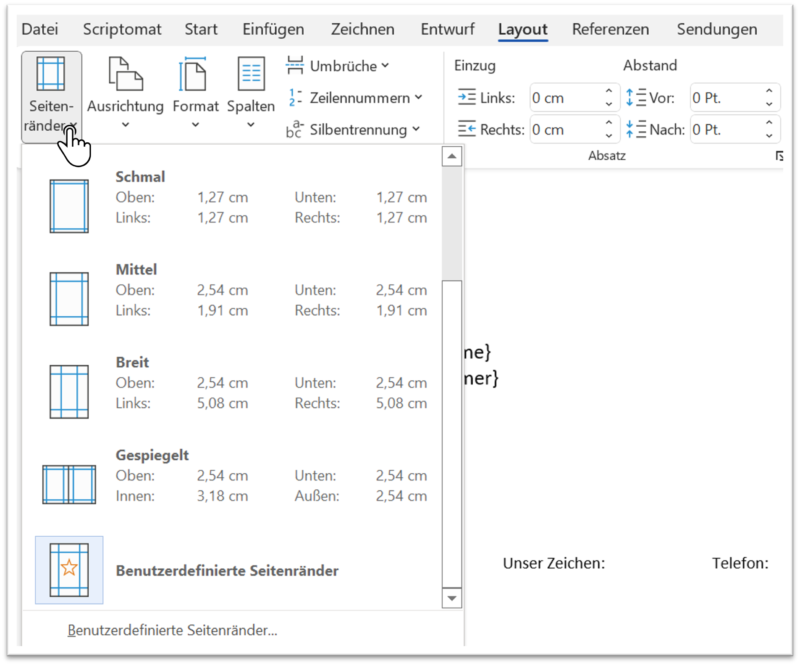The height and width of the screenshot is (665, 800).
Task: Open the Absatz dialog launcher
Action: (x=779, y=156)
